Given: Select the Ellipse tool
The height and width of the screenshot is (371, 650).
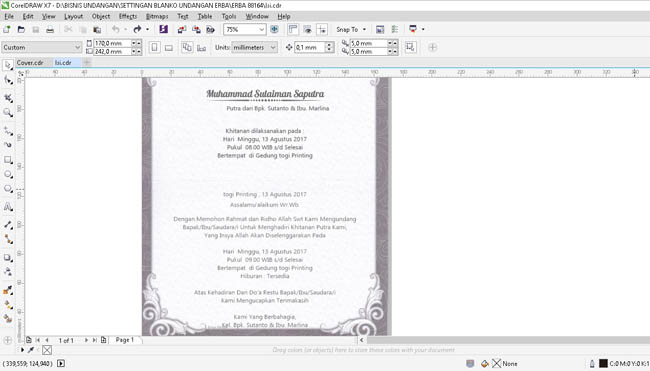Looking at the screenshot, I should click(x=7, y=174).
